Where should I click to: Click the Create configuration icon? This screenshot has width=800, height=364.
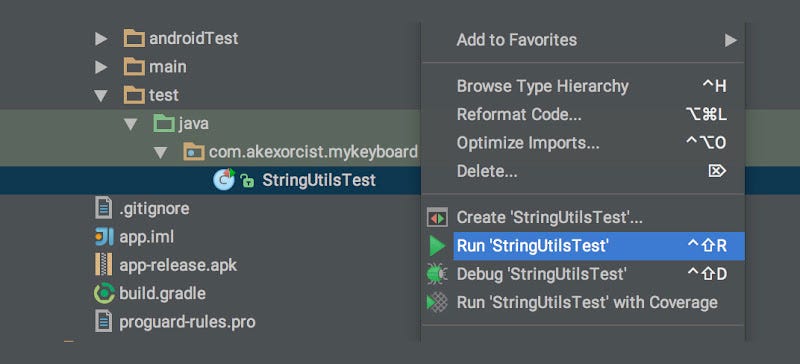point(437,218)
